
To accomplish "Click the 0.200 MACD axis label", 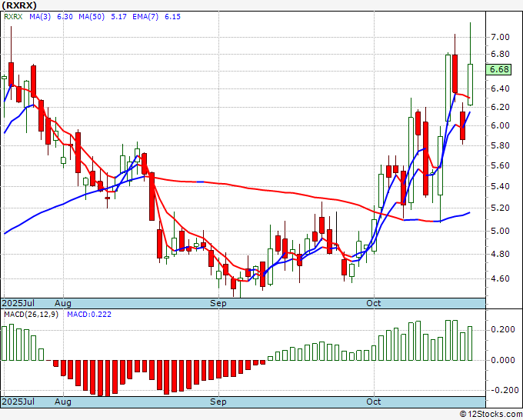I will (503, 329).
